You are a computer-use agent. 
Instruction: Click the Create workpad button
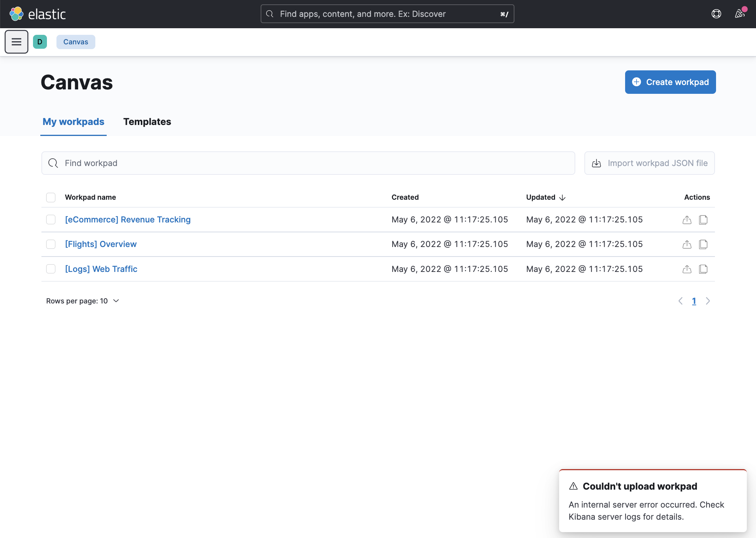click(670, 82)
